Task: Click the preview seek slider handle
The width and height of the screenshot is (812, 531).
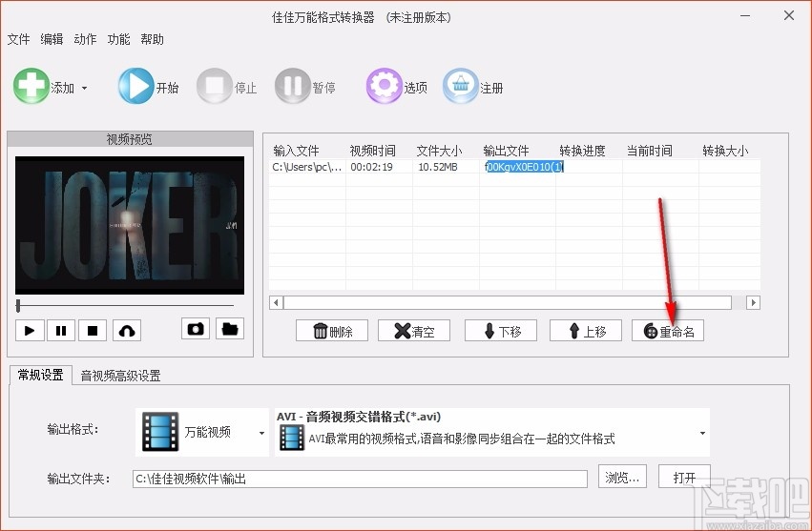Action: click(x=18, y=305)
